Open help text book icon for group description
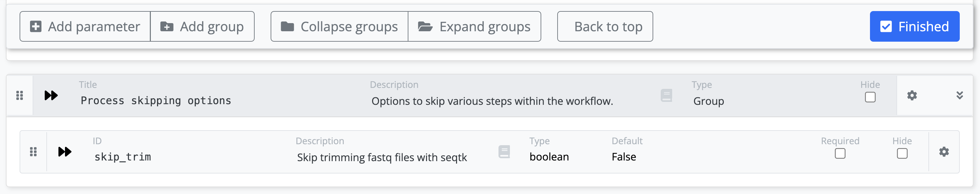980x194 pixels. pyautogui.click(x=666, y=95)
